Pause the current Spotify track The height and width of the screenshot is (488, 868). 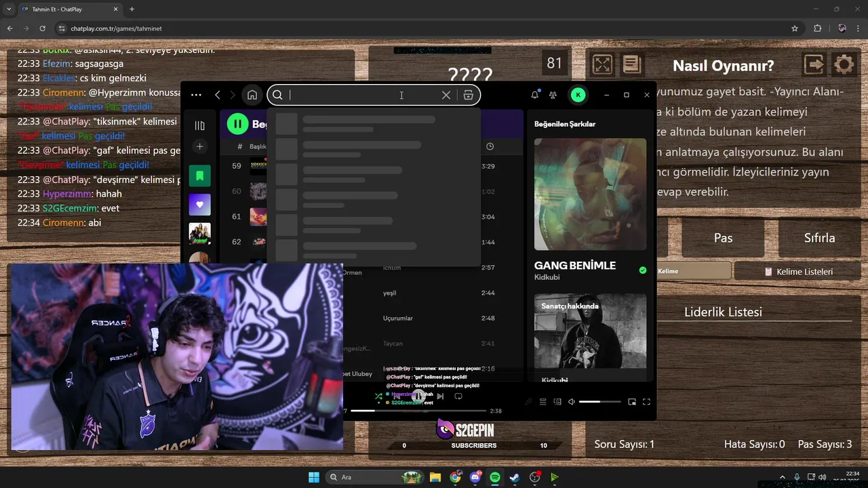[x=419, y=396]
